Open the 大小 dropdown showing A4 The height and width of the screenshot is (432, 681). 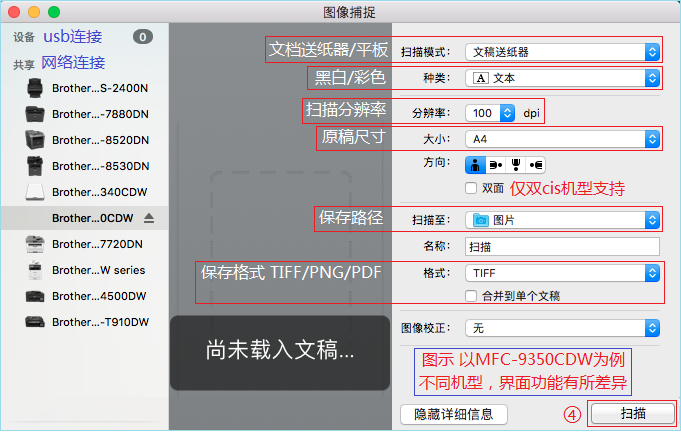[x=562, y=139]
